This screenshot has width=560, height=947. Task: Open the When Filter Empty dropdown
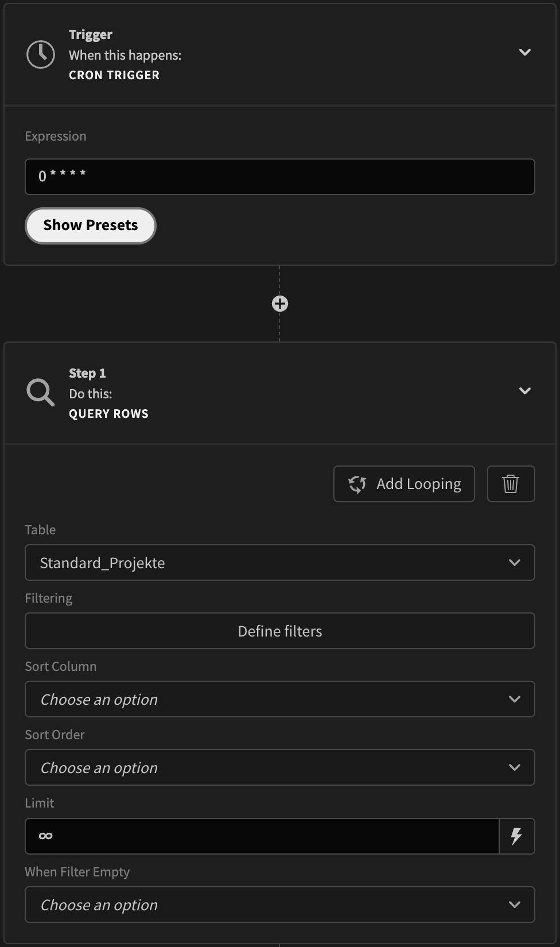[x=279, y=905]
